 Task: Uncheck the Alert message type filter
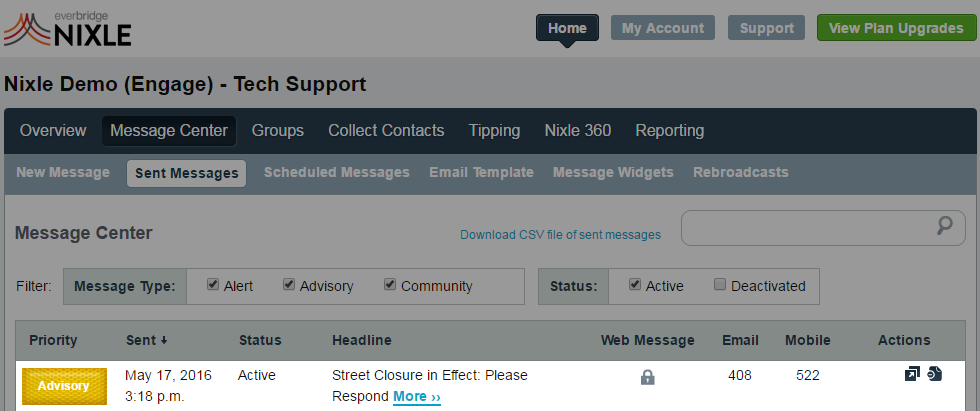(x=213, y=285)
